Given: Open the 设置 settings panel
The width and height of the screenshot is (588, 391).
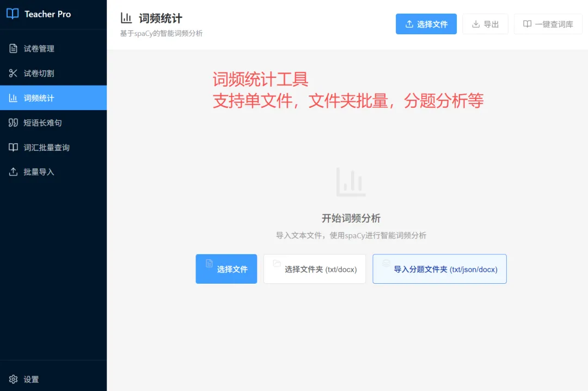Looking at the screenshot, I should [x=26, y=379].
